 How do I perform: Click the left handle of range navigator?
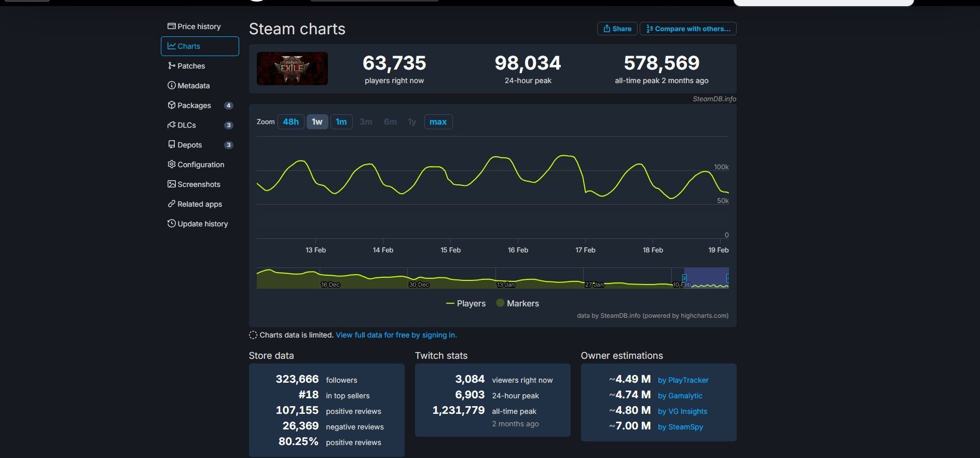[x=684, y=278]
